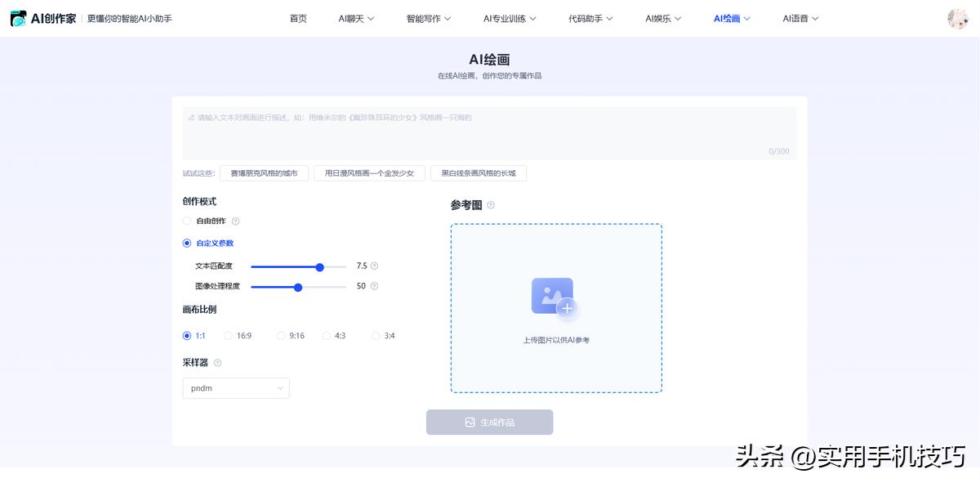Click the 文本匹配度 help question-mark icon
980x483 pixels.
pyautogui.click(x=374, y=266)
